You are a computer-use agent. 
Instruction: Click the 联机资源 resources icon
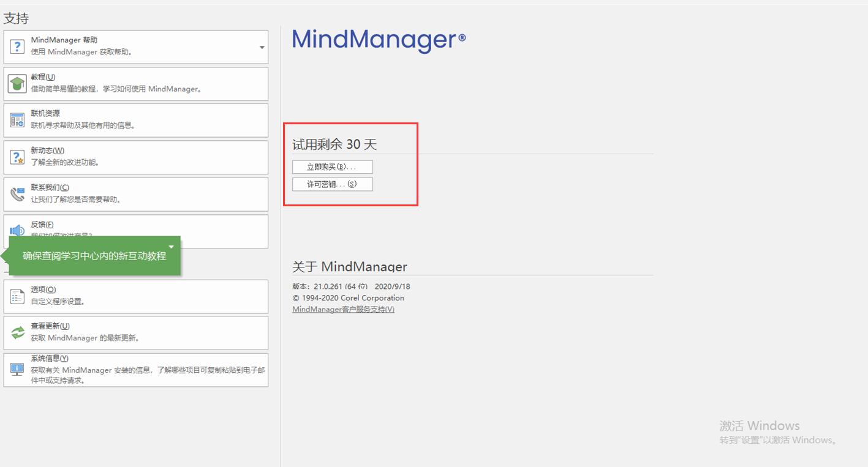pyautogui.click(x=17, y=119)
